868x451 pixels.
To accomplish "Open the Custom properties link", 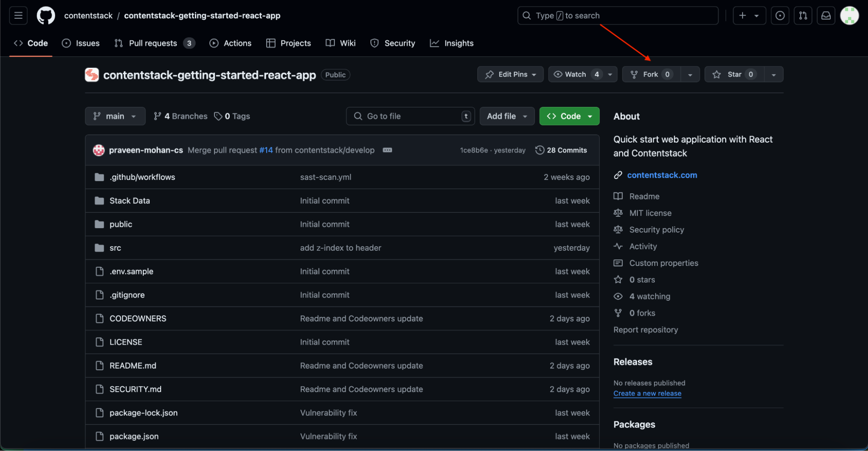I will click(663, 263).
